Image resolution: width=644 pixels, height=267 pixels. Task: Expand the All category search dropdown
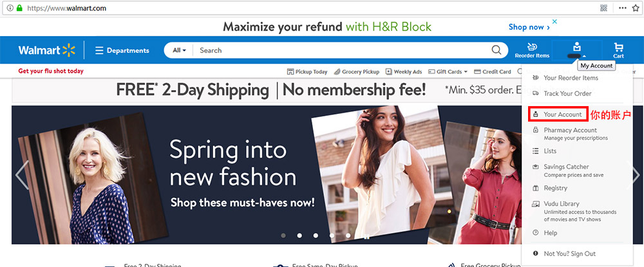coord(179,50)
